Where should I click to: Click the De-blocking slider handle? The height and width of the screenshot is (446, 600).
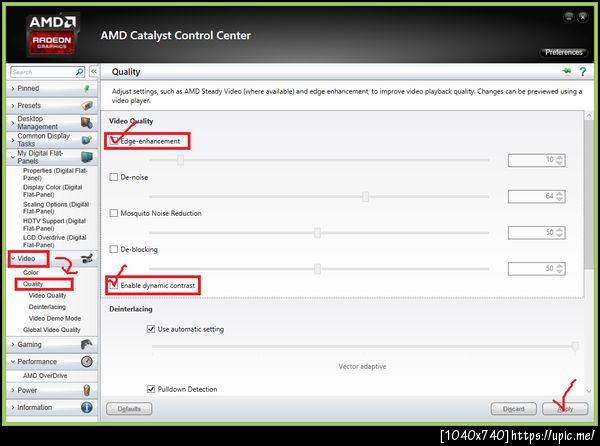pos(317,269)
